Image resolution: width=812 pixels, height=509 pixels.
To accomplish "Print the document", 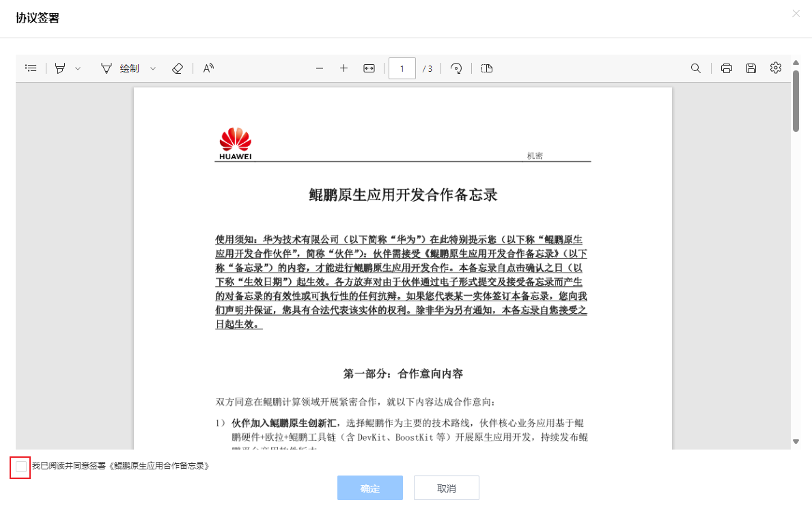I will pos(727,68).
